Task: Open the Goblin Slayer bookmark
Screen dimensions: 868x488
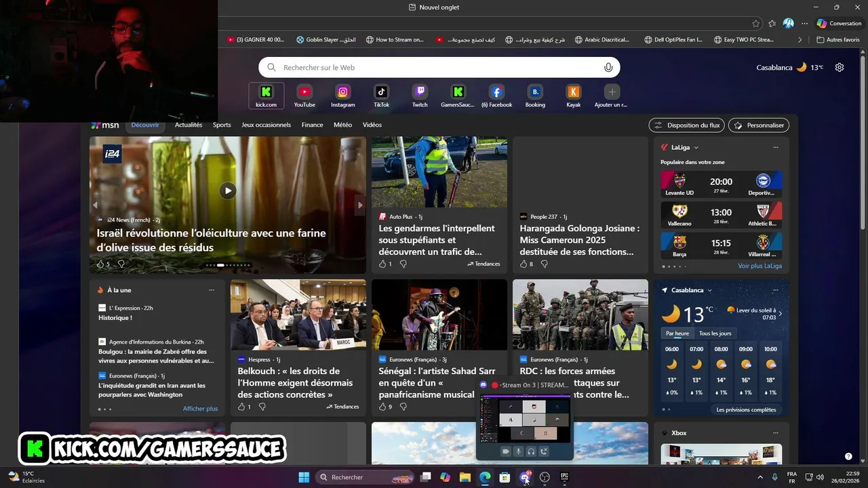Action: pyautogui.click(x=326, y=40)
